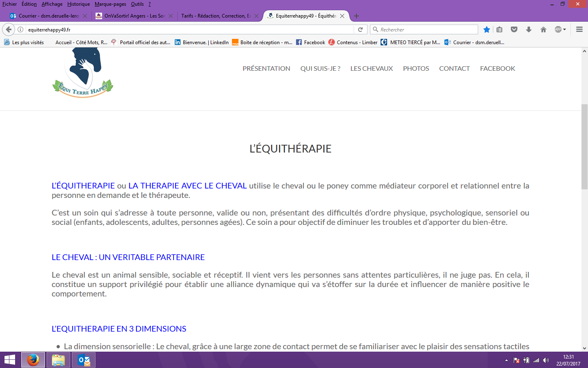Focus the Rechercher search box
The height and width of the screenshot is (368, 588).
424,29
